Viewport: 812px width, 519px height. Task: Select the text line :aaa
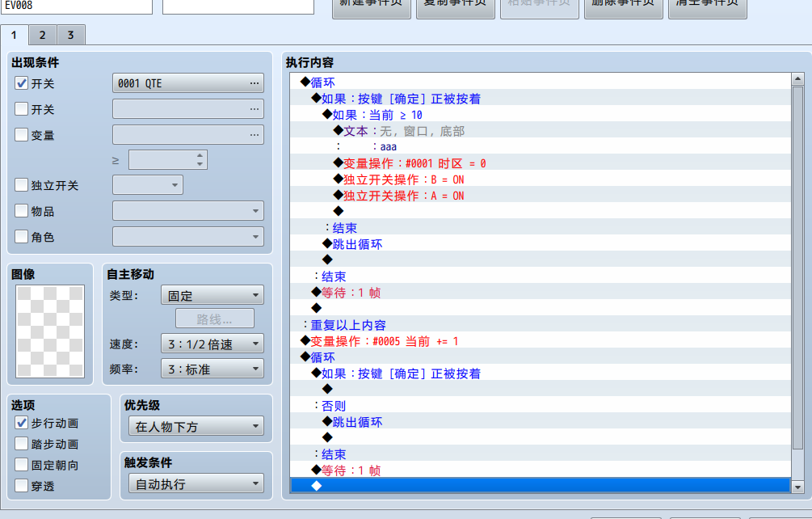pos(541,147)
